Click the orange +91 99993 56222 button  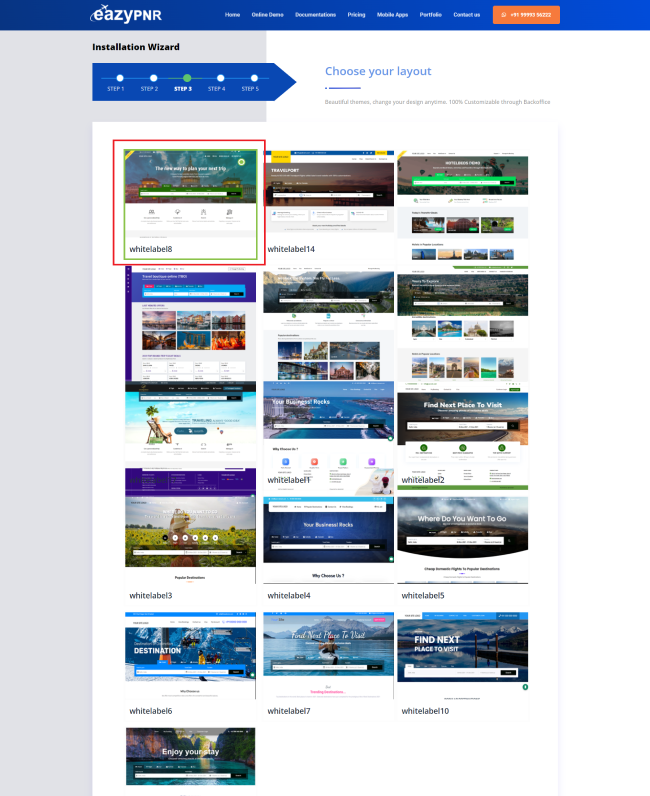[x=526, y=15]
